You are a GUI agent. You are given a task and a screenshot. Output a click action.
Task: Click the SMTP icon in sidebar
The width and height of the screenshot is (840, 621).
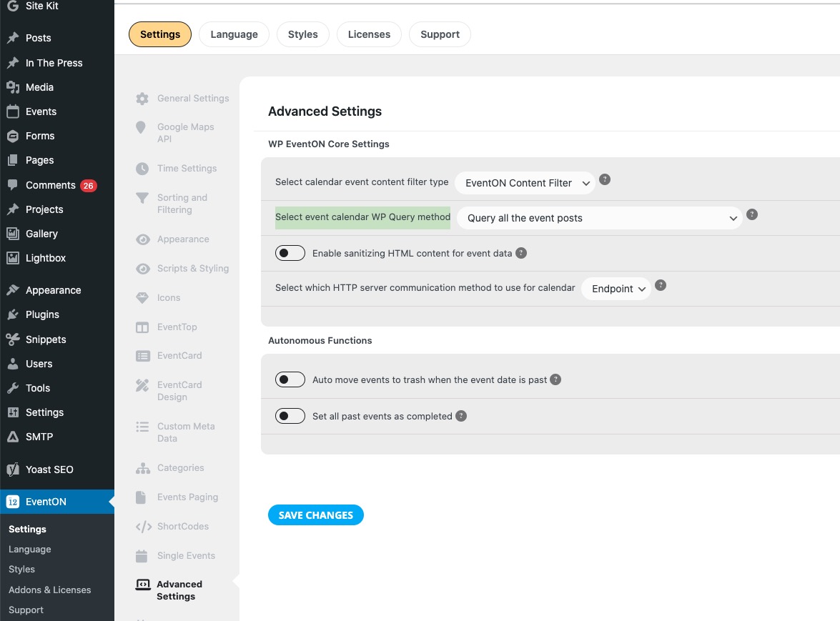[x=13, y=437]
